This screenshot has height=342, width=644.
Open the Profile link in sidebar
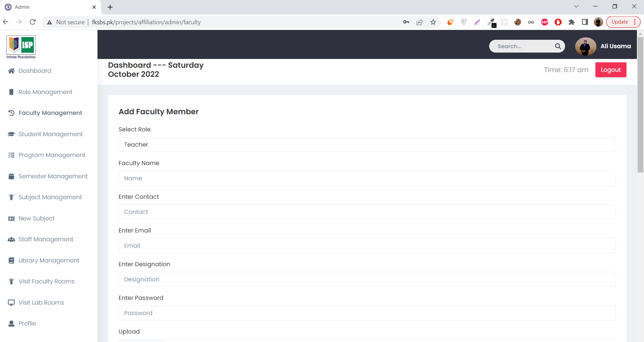[x=27, y=323]
